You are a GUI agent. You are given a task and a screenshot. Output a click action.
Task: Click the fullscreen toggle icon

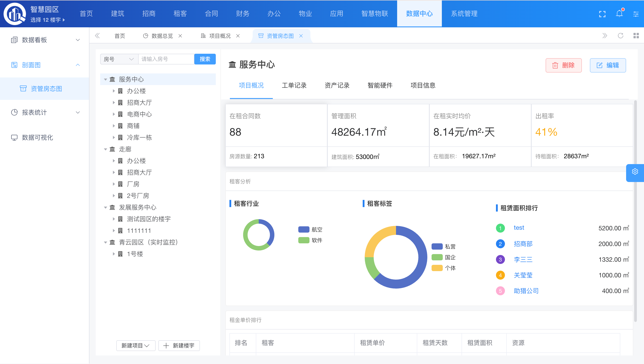pyautogui.click(x=602, y=14)
